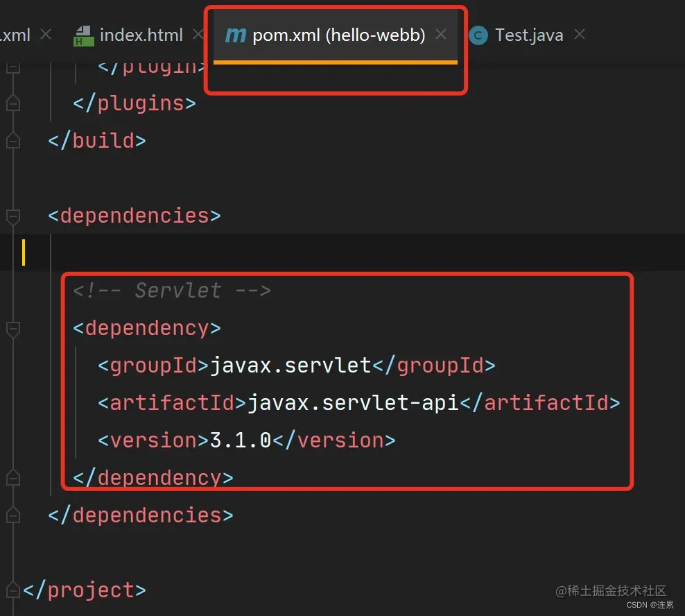The image size is (685, 616).
Task: Collapse the dependency opening tag fold marker
Action: click(13, 330)
